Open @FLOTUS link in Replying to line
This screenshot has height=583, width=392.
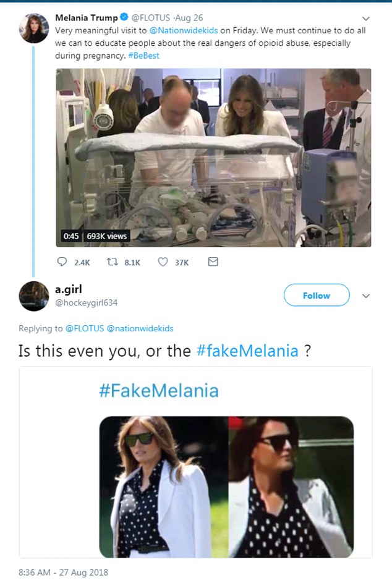click(x=85, y=328)
